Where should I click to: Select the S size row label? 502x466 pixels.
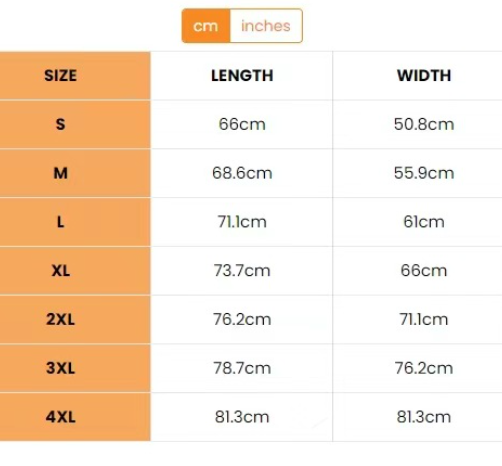[x=61, y=124]
